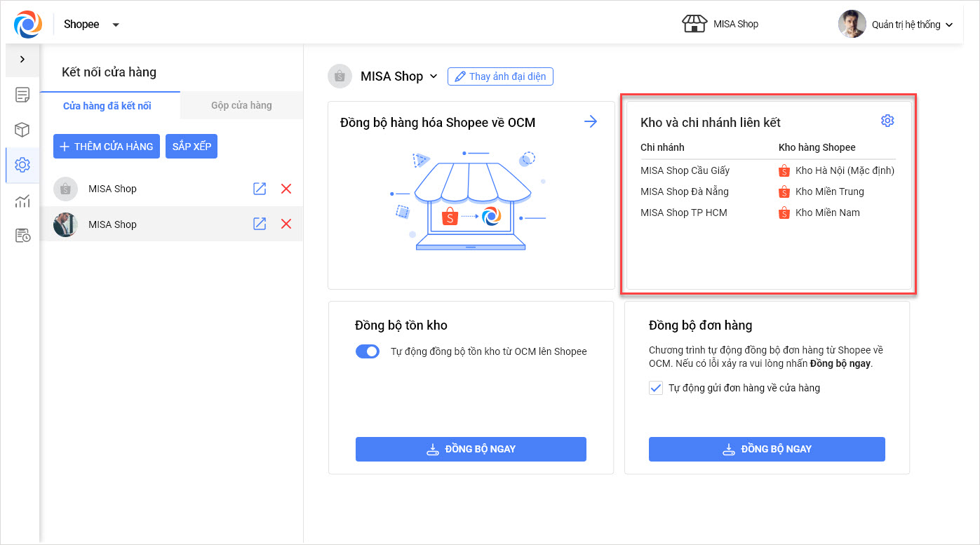Select the settings gear in left sidebar
The height and width of the screenshot is (545, 980).
click(x=22, y=165)
